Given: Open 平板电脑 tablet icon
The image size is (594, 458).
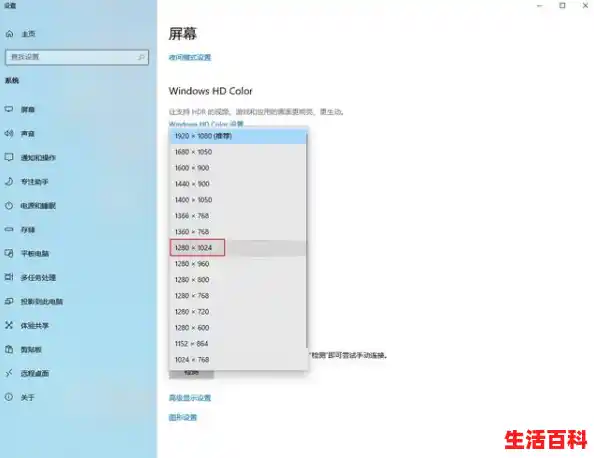Looking at the screenshot, I should [9, 253].
